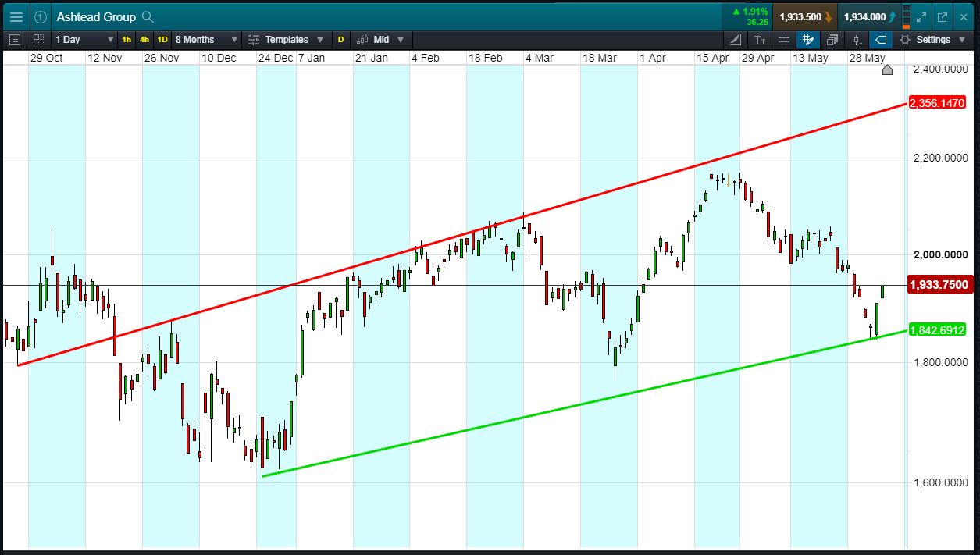Viewport: 980px width, 555px height.
Task: Click the 4 Feb date label
Action: pos(425,58)
